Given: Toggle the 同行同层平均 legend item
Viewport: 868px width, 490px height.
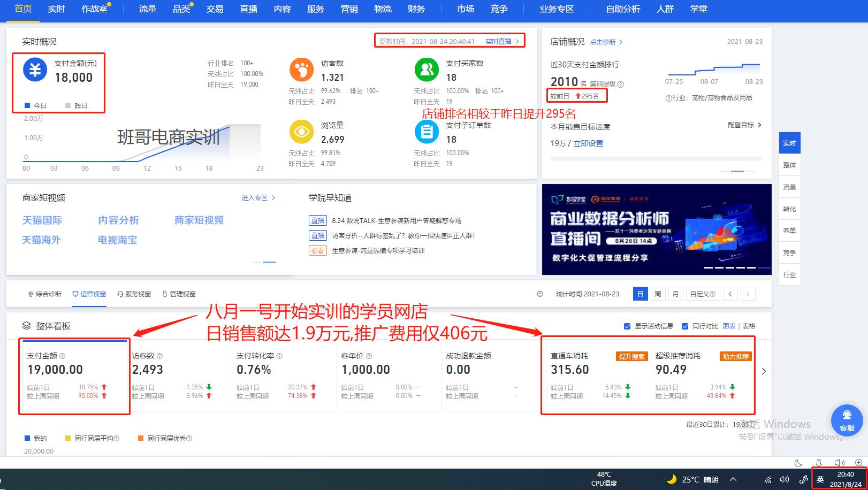Looking at the screenshot, I should click(x=91, y=438).
